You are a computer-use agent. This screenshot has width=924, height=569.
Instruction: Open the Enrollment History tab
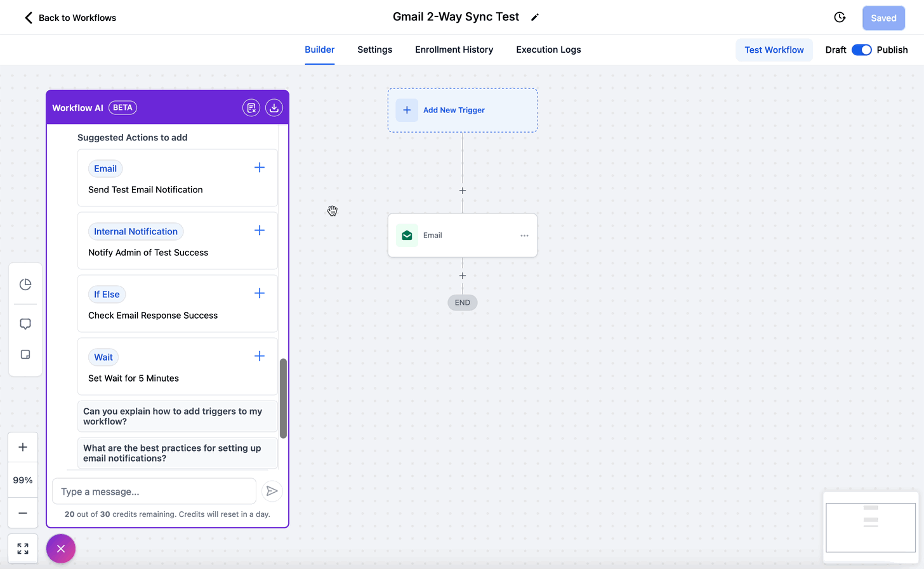[454, 50]
